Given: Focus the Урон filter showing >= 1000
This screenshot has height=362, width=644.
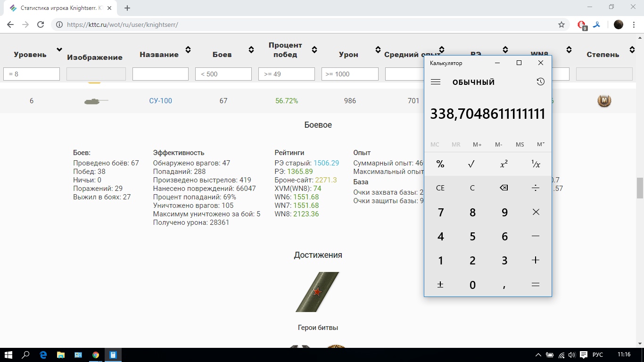Looking at the screenshot, I should pyautogui.click(x=350, y=74).
